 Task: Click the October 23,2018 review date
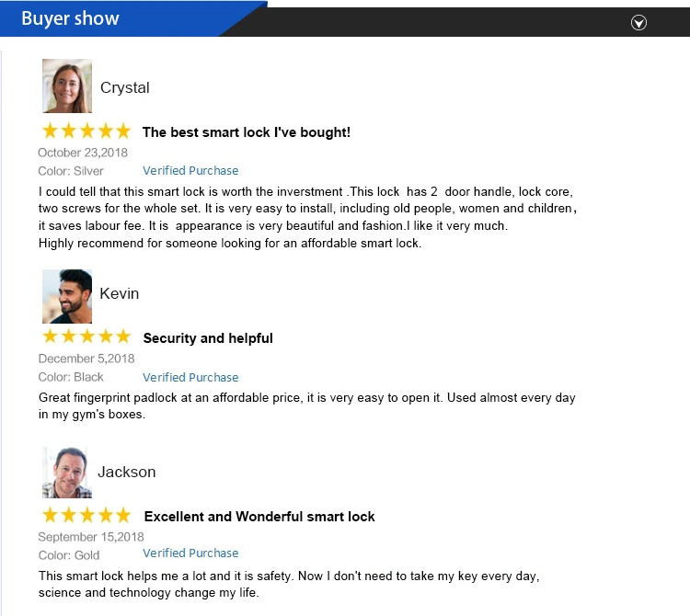point(83,153)
